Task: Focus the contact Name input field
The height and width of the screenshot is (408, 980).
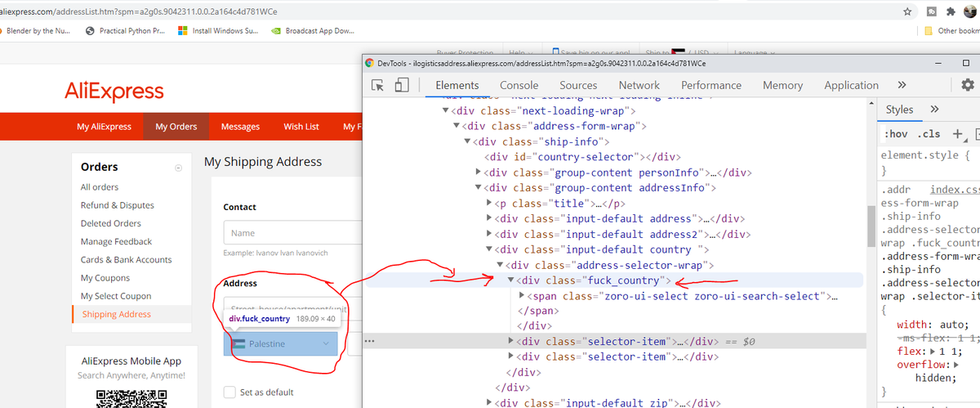Action: pos(292,233)
